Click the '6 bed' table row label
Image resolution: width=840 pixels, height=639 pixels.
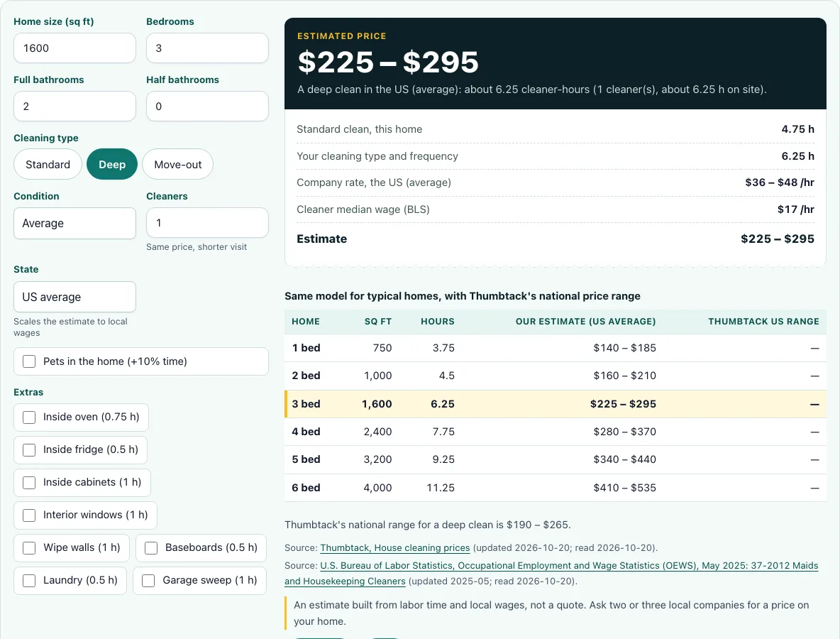pyautogui.click(x=306, y=488)
